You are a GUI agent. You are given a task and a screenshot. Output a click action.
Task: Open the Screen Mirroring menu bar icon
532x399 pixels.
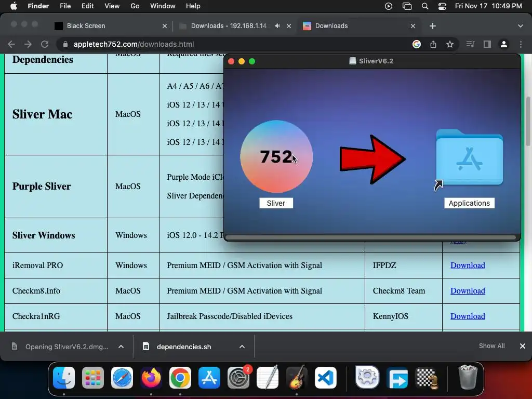407,6
